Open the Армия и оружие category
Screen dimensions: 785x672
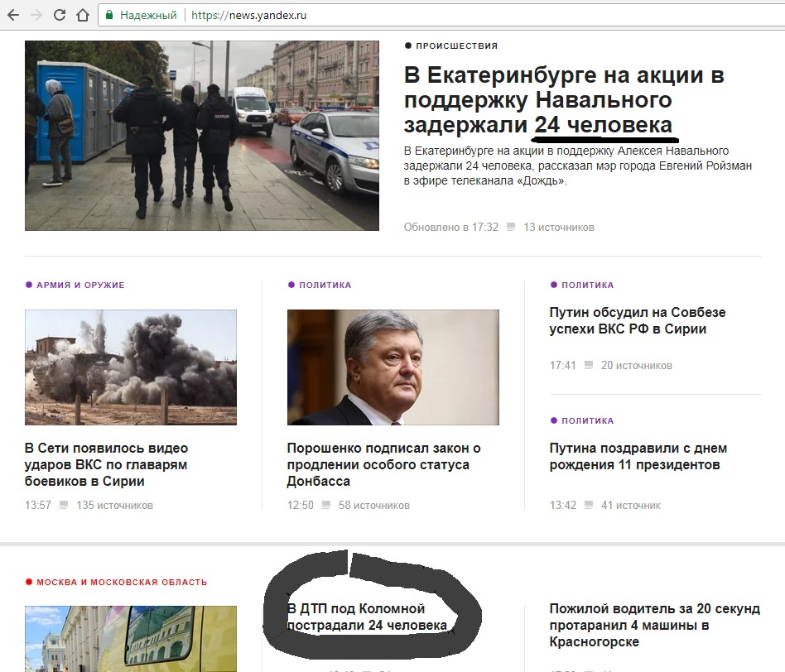79,285
